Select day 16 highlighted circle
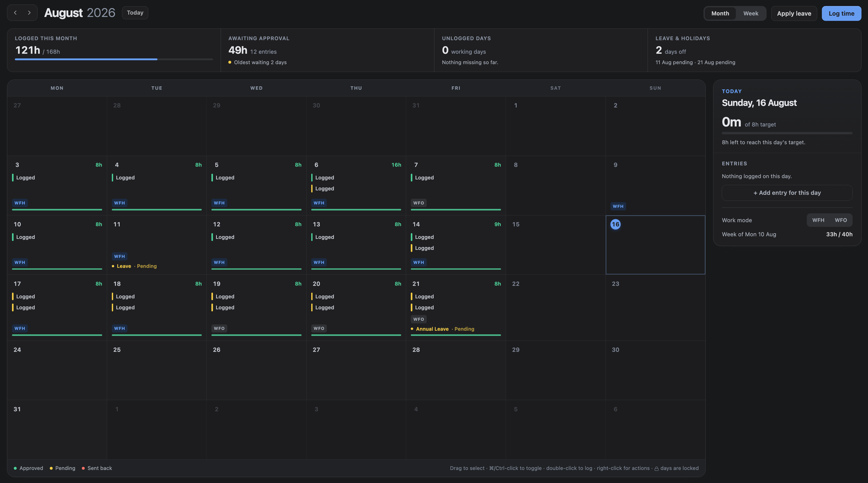Image resolution: width=868 pixels, height=483 pixels. 615,224
